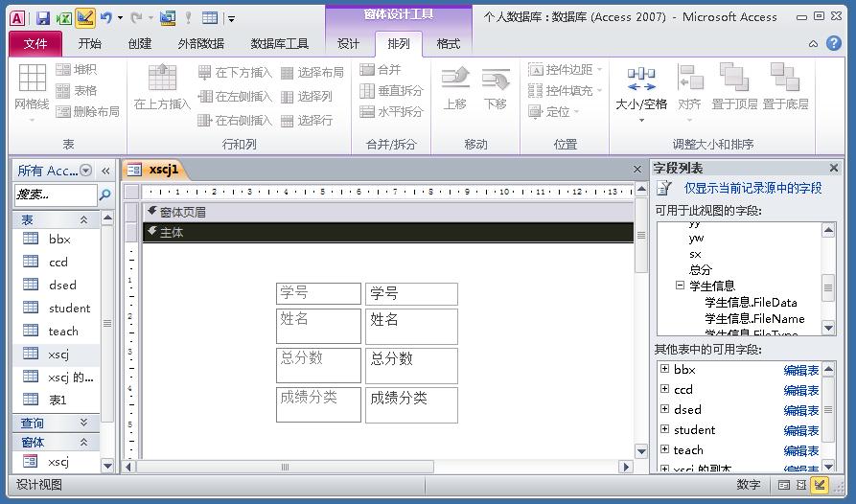Click Bring to Front (置于顶层) icon
Viewport: 856px width, 504px height.
click(734, 88)
